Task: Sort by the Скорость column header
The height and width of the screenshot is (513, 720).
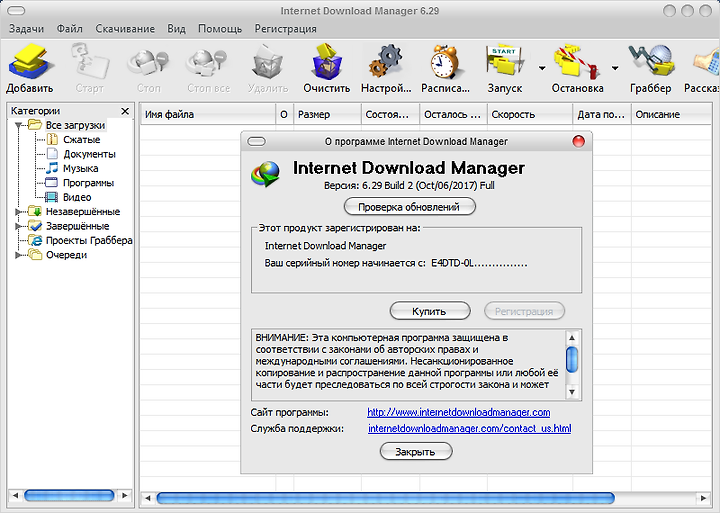Action: pyautogui.click(x=530, y=114)
